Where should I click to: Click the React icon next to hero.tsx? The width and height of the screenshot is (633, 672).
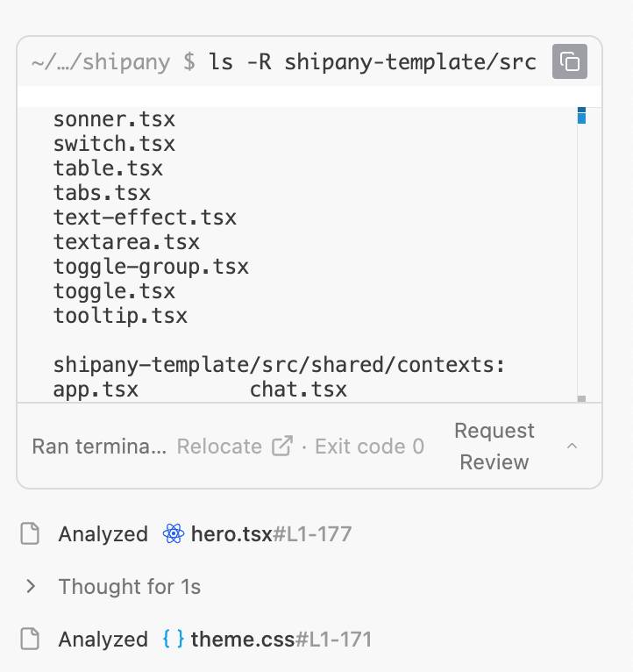pos(174,533)
